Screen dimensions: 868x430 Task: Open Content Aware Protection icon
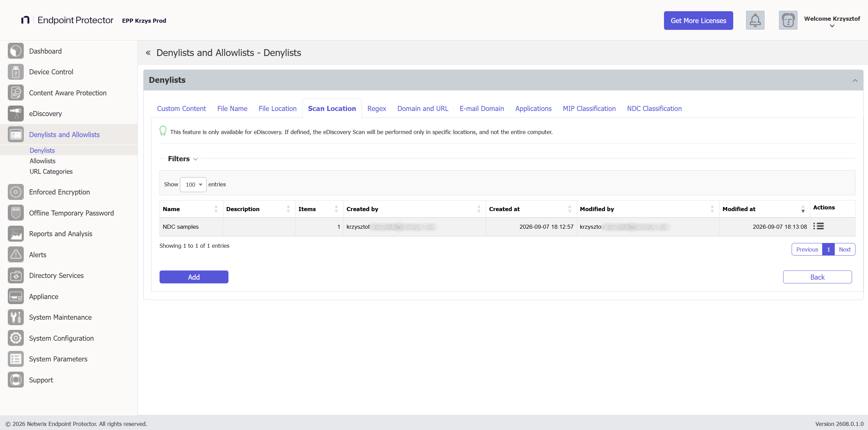pyautogui.click(x=16, y=93)
